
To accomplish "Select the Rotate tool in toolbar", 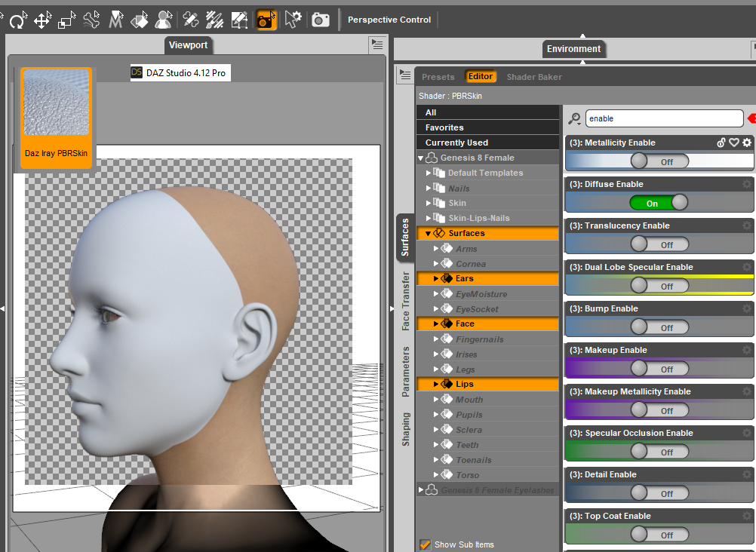I will (x=17, y=20).
